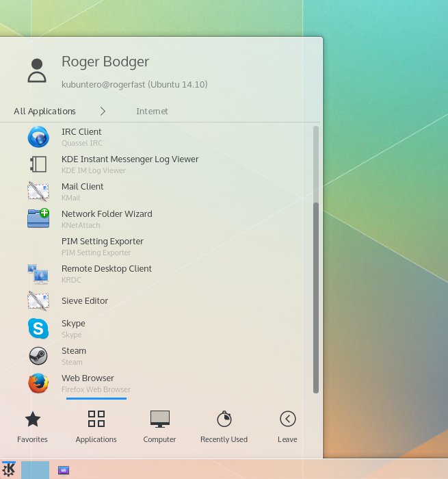448x479 pixels.
Task: Click the small monitor icon in taskbar
Action: [64, 470]
